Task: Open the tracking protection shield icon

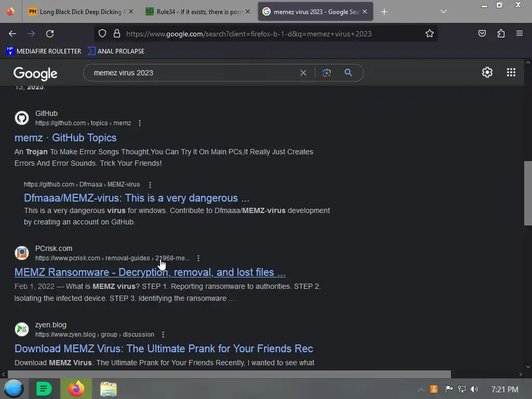Action: tap(102, 34)
